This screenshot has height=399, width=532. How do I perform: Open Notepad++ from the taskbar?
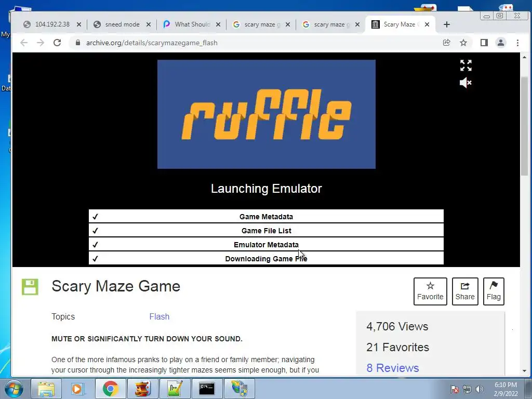[x=175, y=389]
